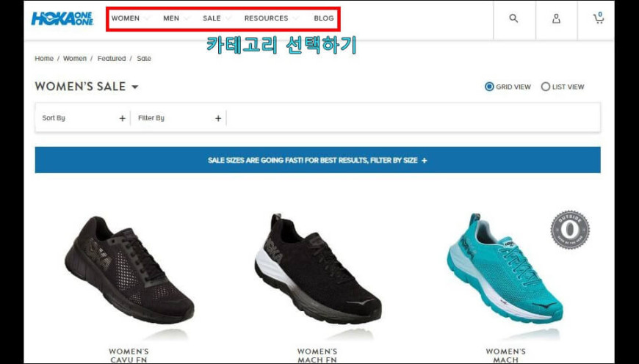
Task: Open the teal Women's Mach shoe image
Action: (505, 269)
